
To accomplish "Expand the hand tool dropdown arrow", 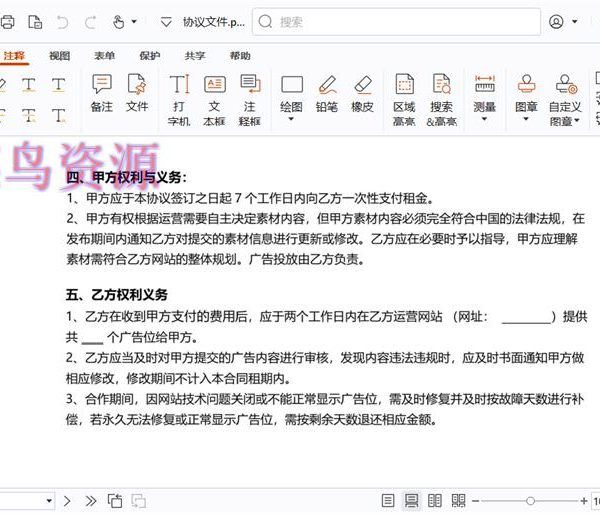I will click(136, 21).
